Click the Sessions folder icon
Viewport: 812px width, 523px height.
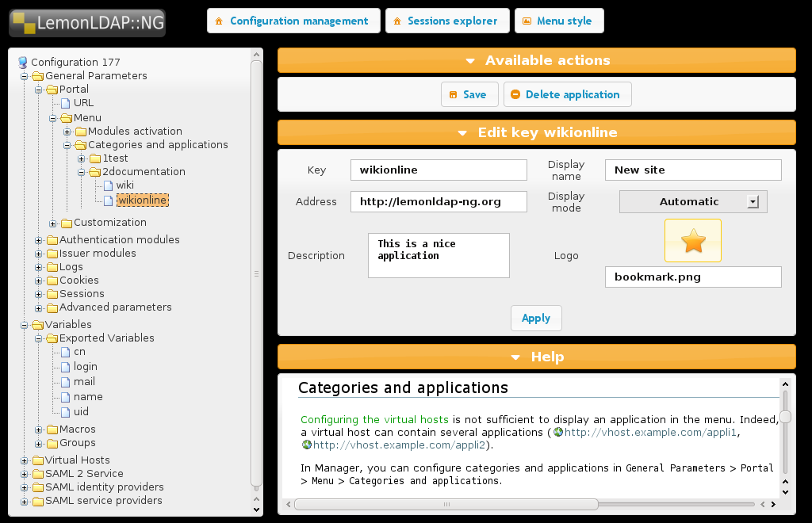[52, 294]
